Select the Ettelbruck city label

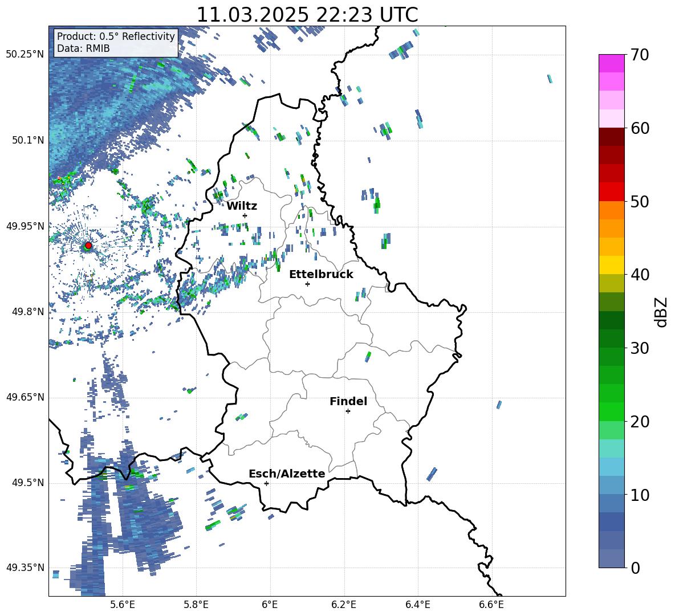321,275
